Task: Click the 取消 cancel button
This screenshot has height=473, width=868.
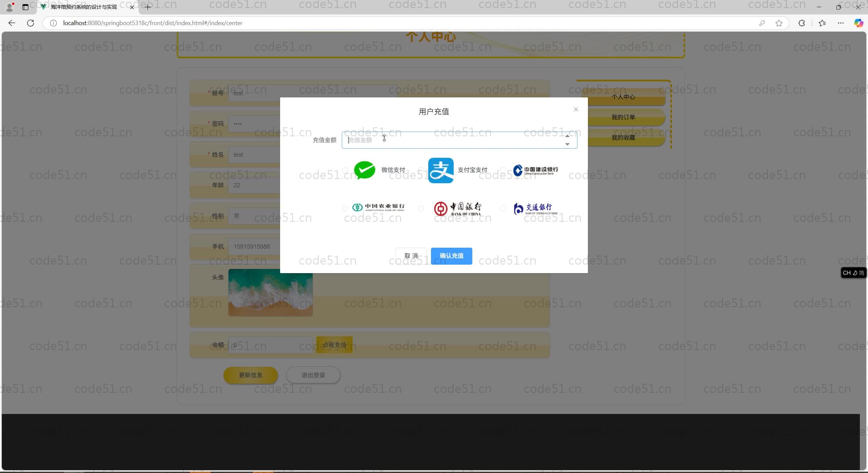Action: (411, 256)
